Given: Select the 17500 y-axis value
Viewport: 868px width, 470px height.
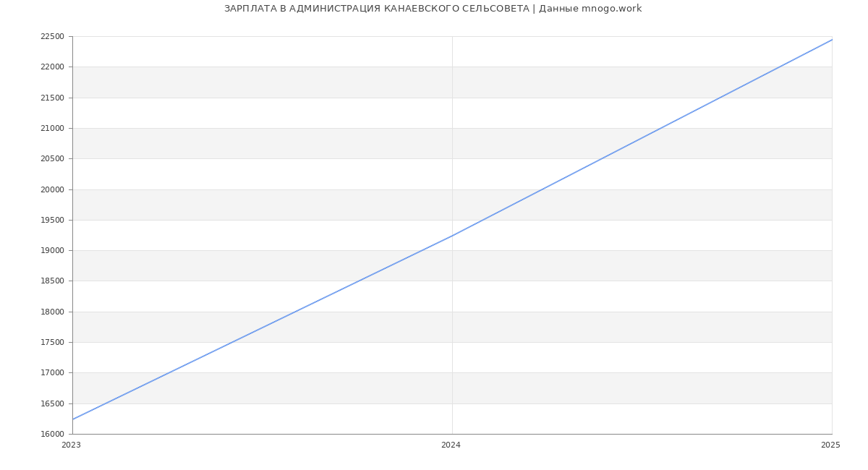Looking at the screenshot, I should coord(52,343).
